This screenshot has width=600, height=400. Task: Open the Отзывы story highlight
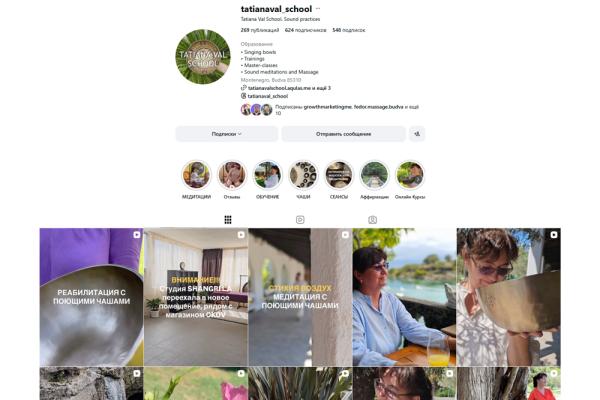click(x=232, y=175)
